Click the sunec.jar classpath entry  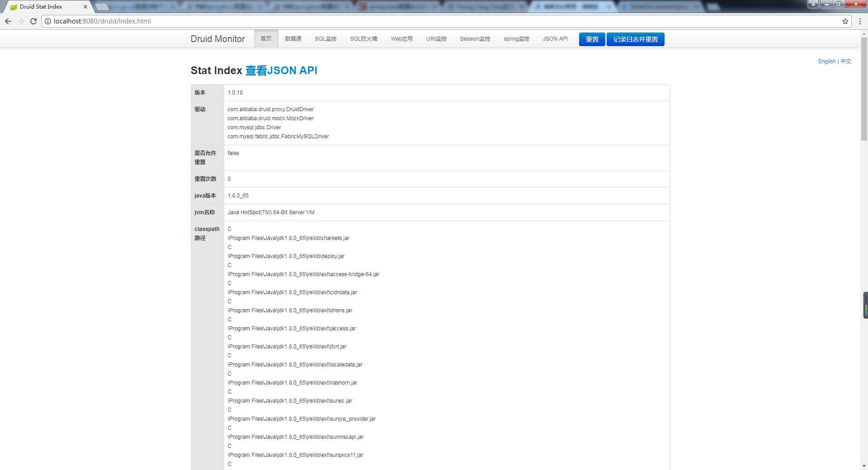tap(290, 401)
